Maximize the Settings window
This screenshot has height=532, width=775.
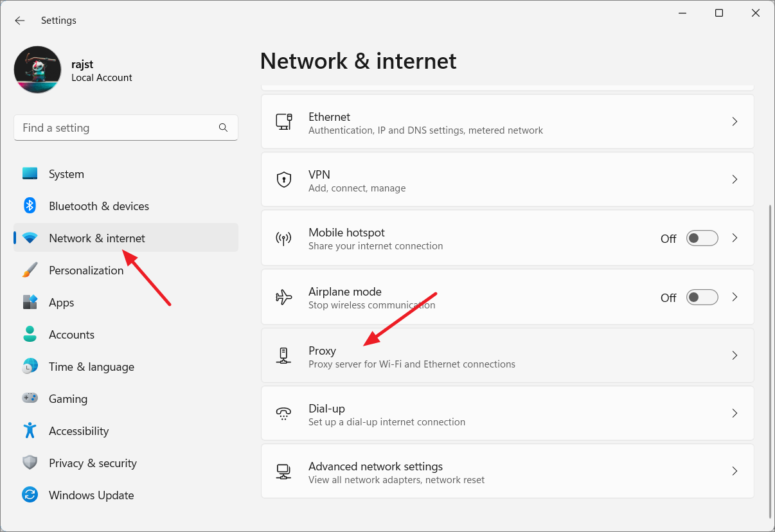coord(719,13)
